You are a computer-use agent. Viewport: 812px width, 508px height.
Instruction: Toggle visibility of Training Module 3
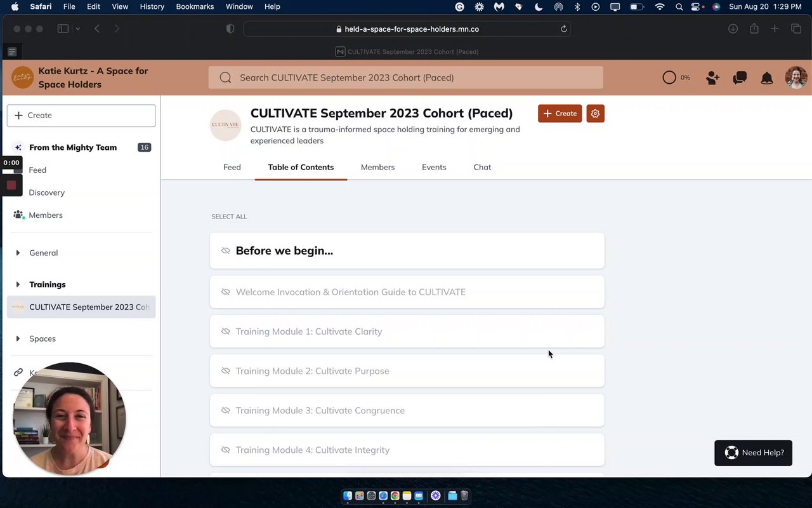pos(225,410)
